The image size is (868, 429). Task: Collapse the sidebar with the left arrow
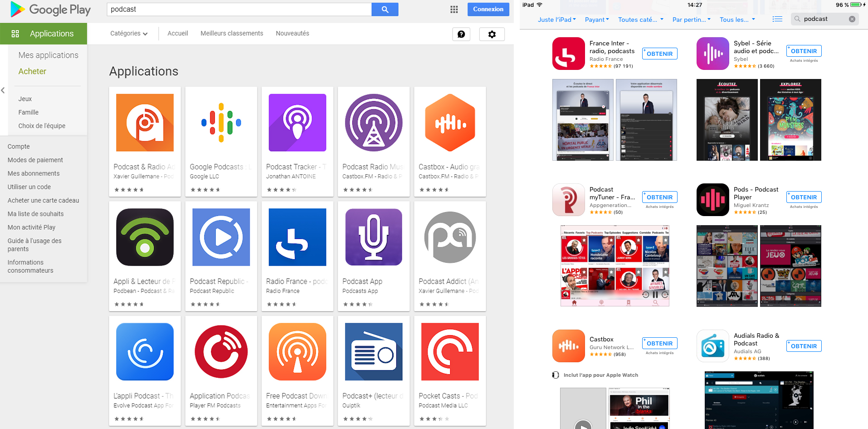(3, 90)
